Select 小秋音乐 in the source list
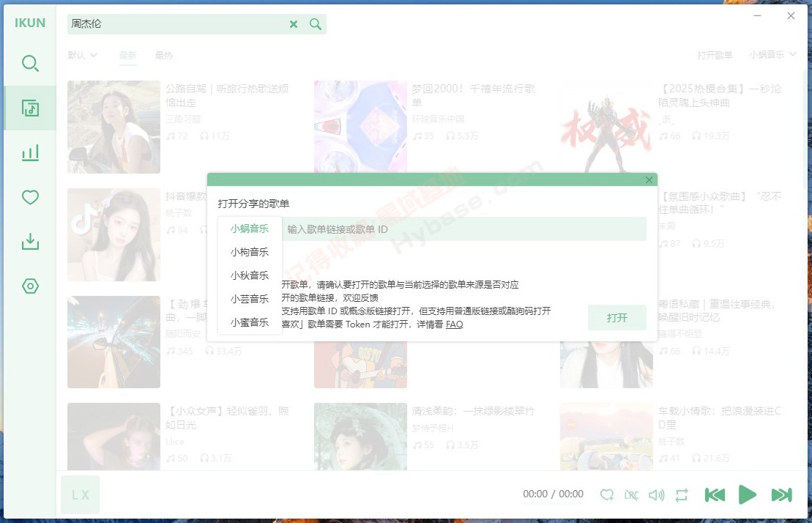 tap(250, 275)
